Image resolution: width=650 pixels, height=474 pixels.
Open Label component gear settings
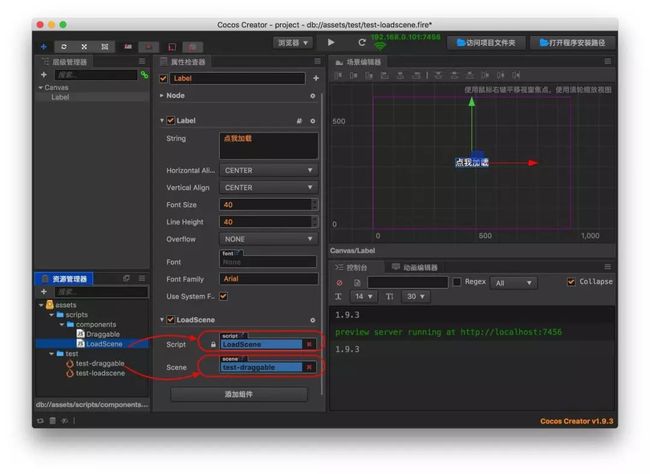(313, 121)
